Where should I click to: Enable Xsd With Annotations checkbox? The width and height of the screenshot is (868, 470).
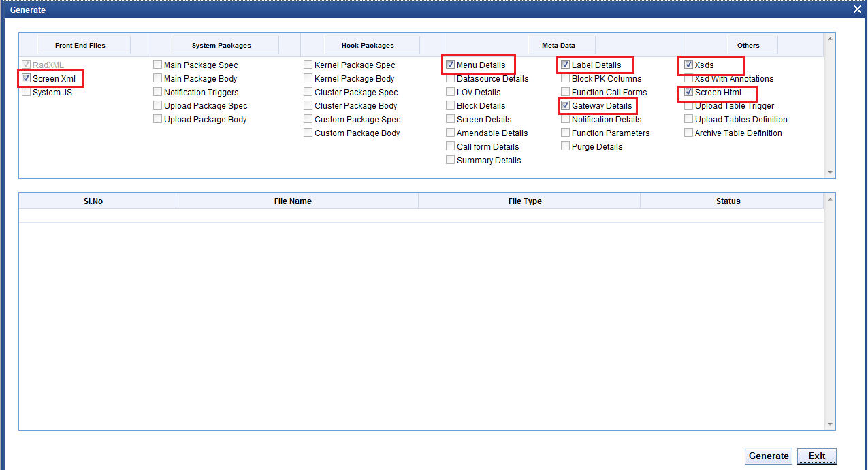click(689, 79)
